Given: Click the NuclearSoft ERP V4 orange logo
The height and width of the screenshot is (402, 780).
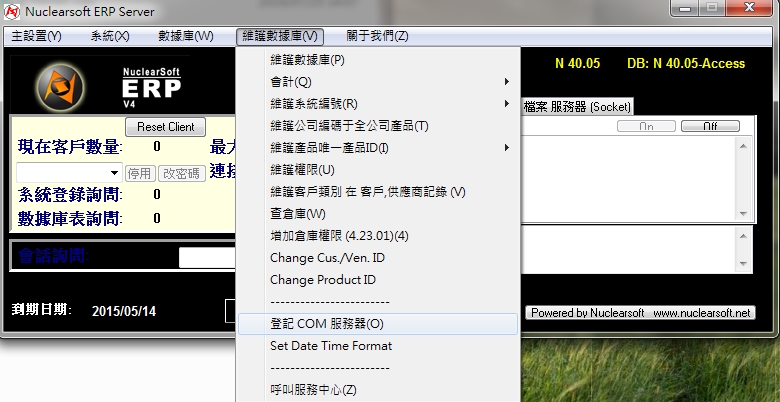Looking at the screenshot, I should point(60,88).
